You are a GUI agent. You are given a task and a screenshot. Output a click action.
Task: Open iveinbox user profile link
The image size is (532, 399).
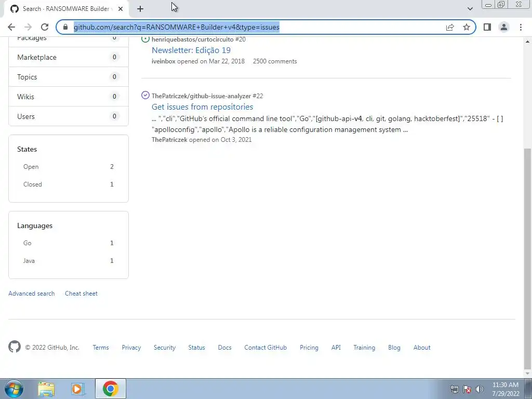click(163, 61)
